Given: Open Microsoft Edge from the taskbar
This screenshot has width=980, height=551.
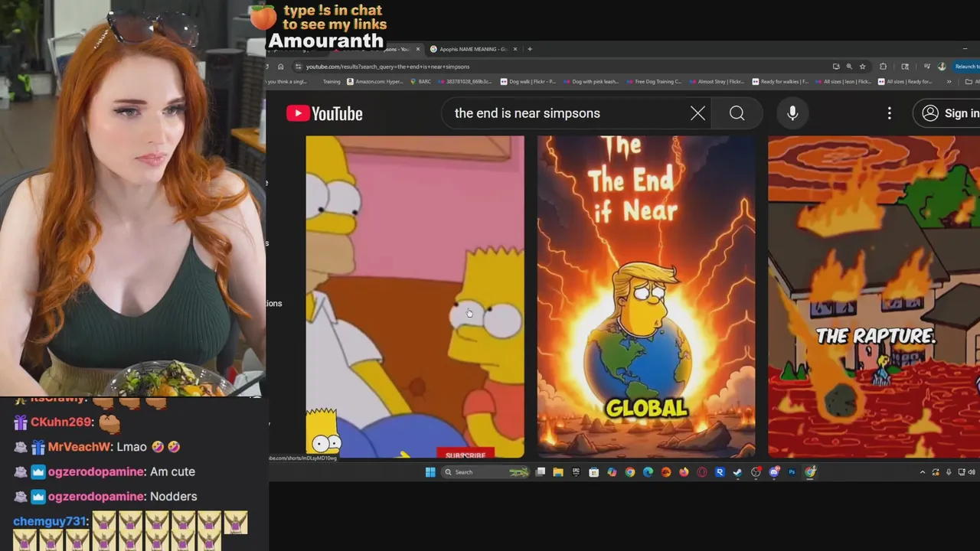Looking at the screenshot, I should click(648, 471).
